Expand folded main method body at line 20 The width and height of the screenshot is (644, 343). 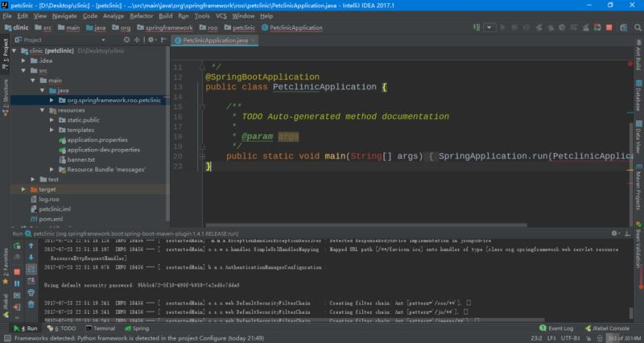pos(203,156)
